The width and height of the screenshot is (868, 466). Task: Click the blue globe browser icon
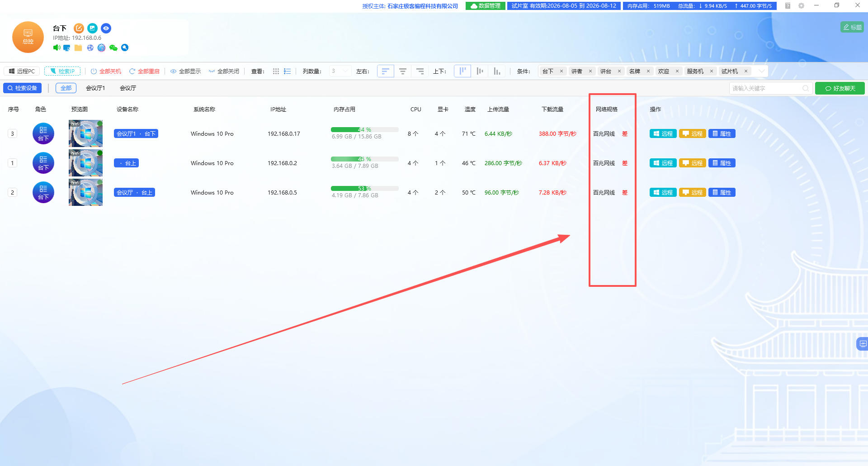click(x=90, y=48)
